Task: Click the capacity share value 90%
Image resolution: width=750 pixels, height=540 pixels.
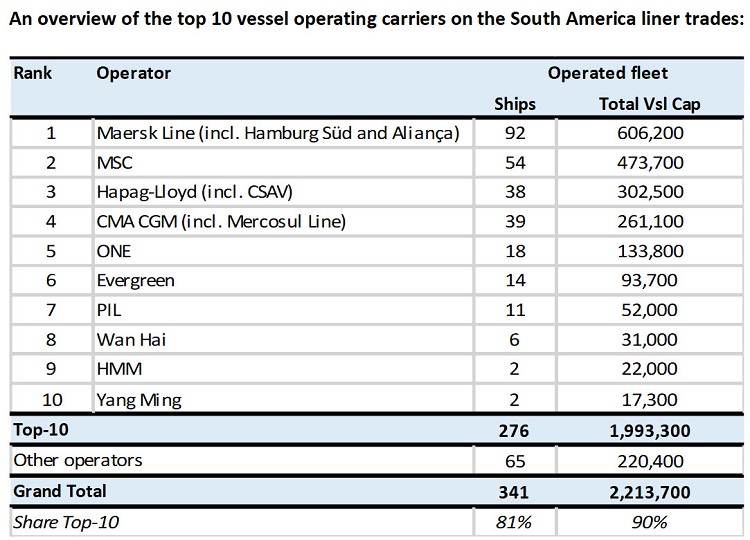Action: click(649, 522)
